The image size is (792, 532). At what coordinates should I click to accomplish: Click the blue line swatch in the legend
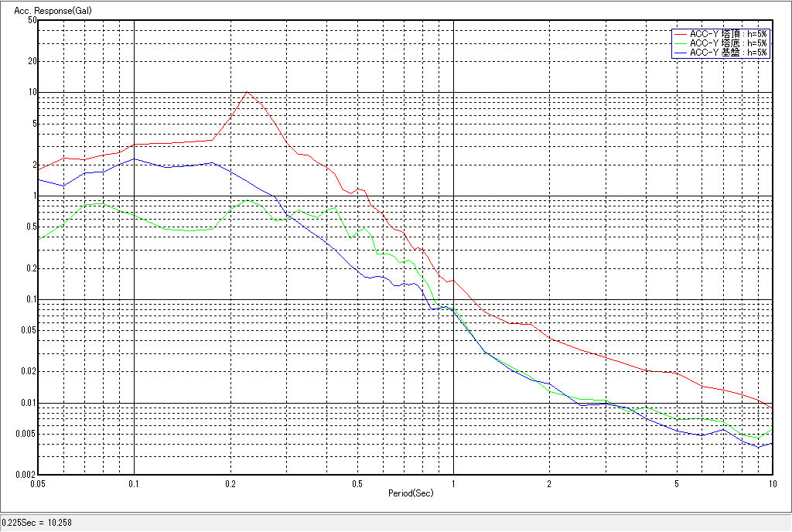click(680, 53)
